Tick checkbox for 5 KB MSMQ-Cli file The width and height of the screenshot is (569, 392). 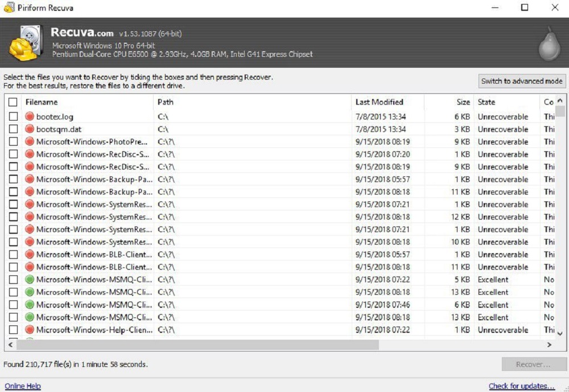(x=14, y=279)
